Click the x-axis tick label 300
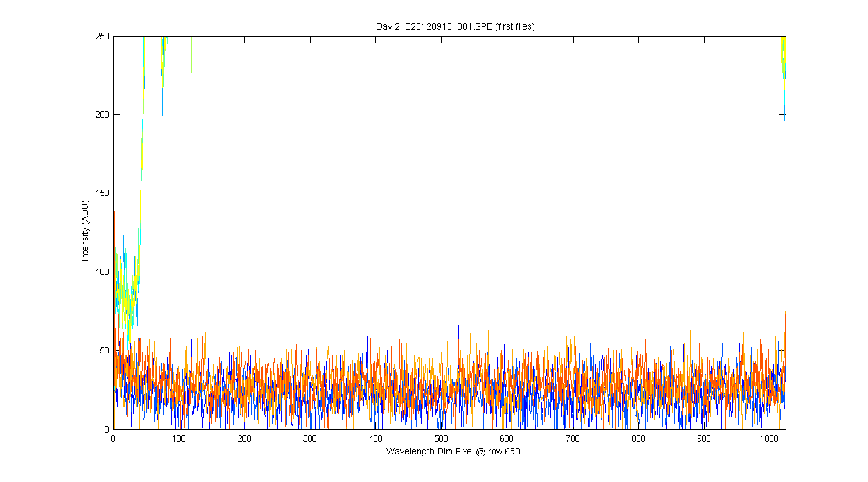 tap(310, 438)
